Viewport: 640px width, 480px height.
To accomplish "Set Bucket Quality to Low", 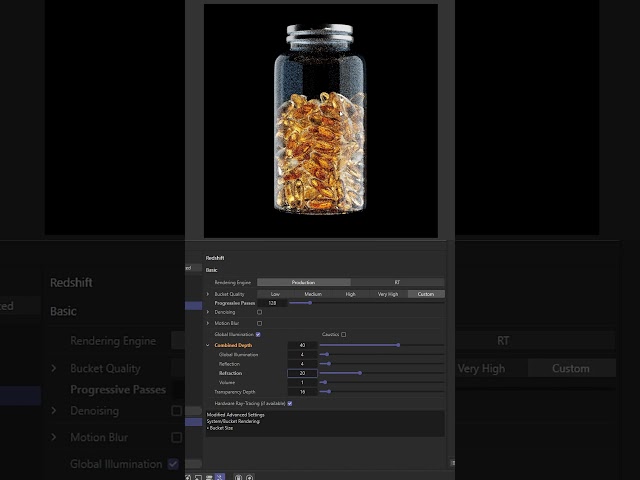I will [x=276, y=294].
